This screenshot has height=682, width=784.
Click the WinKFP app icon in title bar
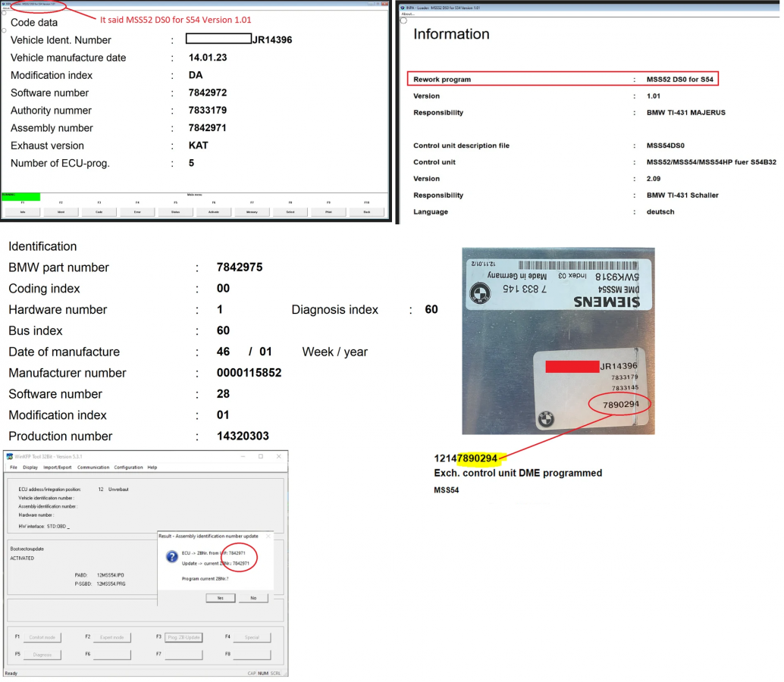click(10, 456)
